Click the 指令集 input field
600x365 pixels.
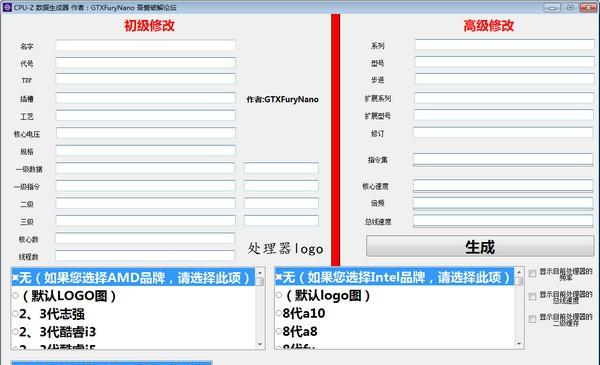503,160
